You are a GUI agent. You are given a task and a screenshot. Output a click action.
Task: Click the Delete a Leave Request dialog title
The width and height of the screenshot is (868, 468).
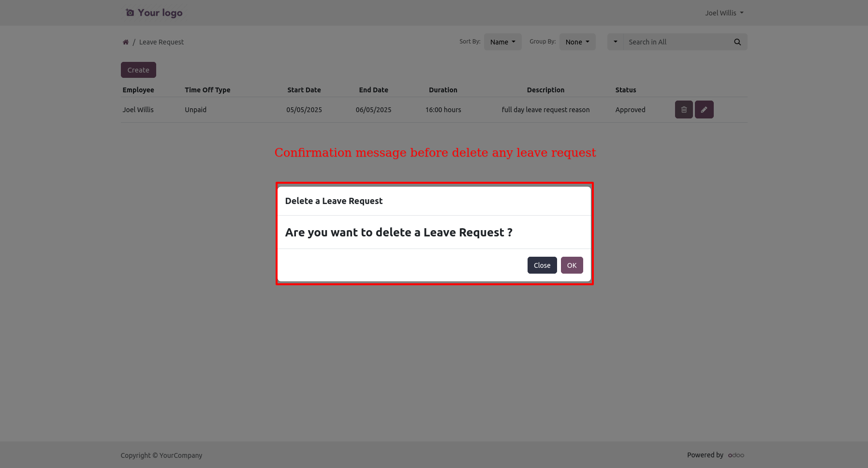334,201
